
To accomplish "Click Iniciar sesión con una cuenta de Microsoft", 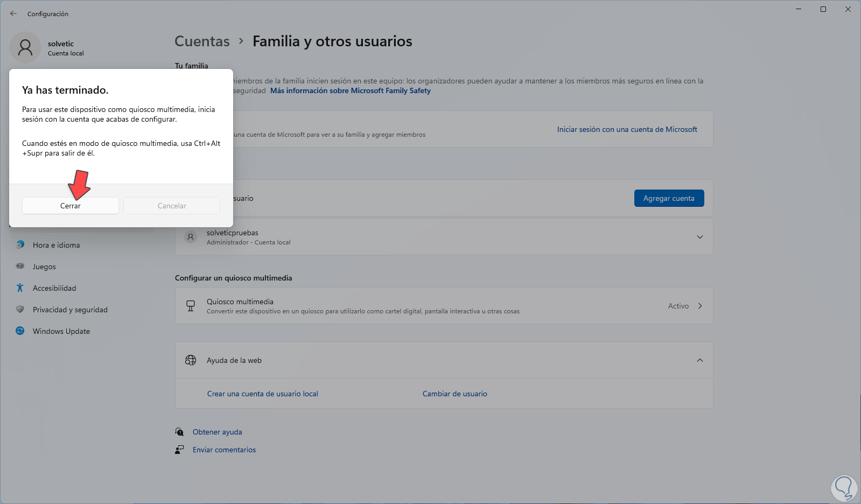I will coord(627,129).
